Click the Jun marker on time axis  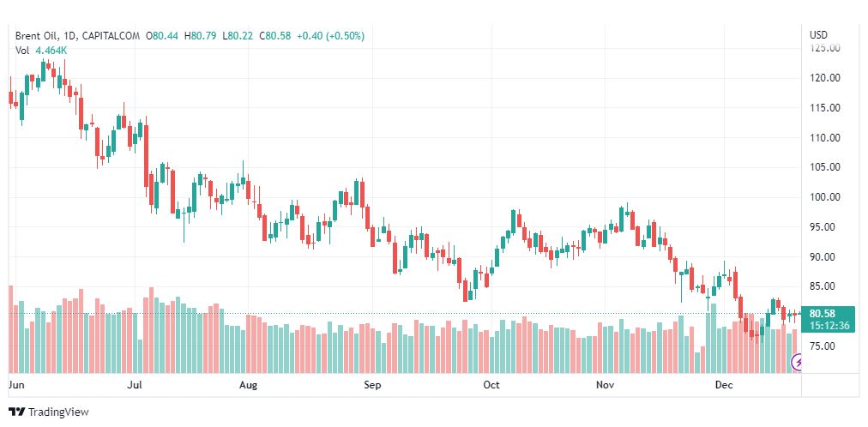(15, 385)
